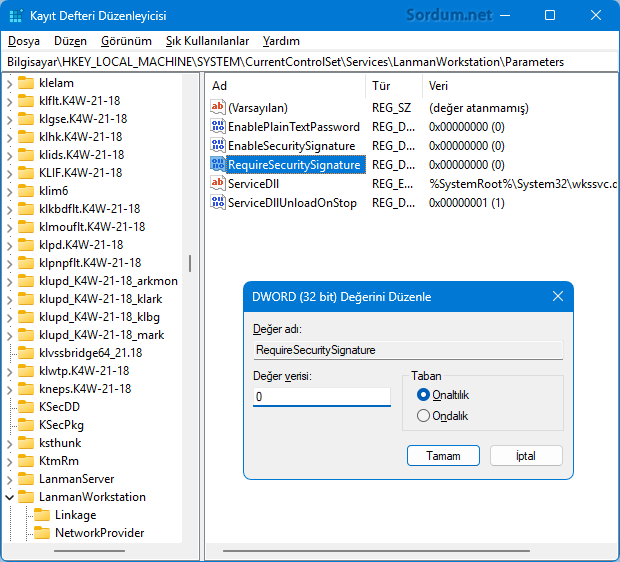Click the Değer verisi input field
Image resolution: width=620 pixels, height=562 pixels.
pyautogui.click(x=321, y=397)
